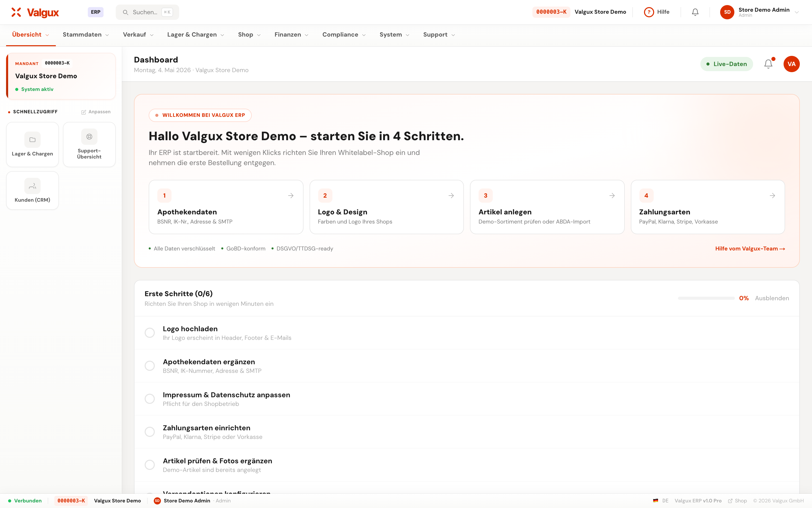This screenshot has width=812, height=508.
Task: Expand the Compliance menu chevron
Action: tap(364, 35)
